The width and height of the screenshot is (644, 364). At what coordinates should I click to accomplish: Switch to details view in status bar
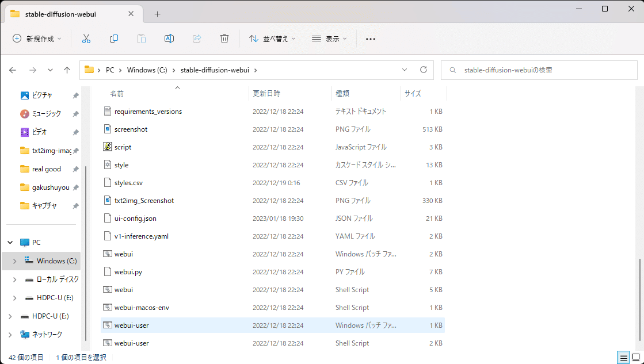[x=623, y=358]
